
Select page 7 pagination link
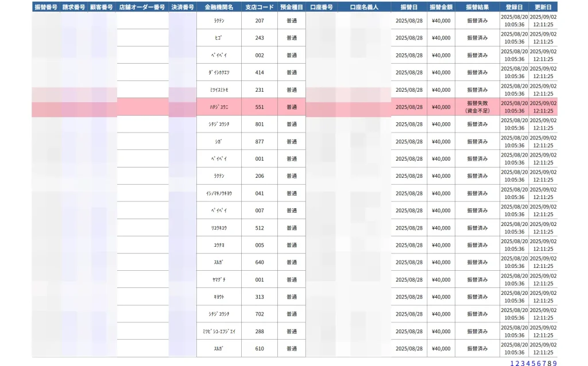(x=544, y=362)
